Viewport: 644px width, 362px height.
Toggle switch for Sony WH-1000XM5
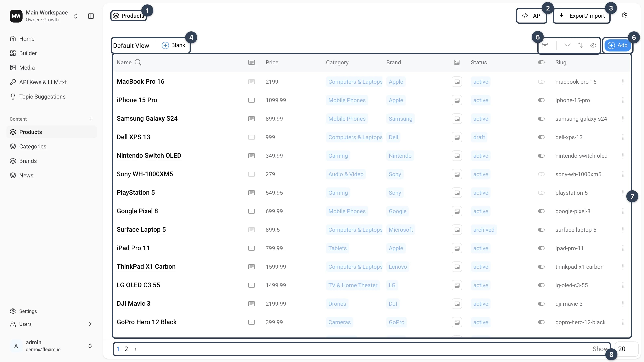click(x=541, y=174)
